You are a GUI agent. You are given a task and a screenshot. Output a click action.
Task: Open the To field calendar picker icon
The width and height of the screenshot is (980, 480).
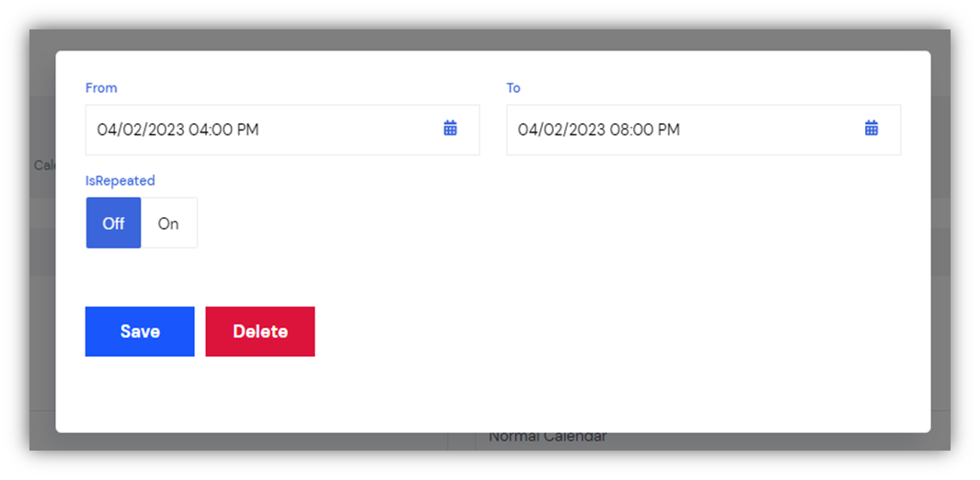(871, 129)
